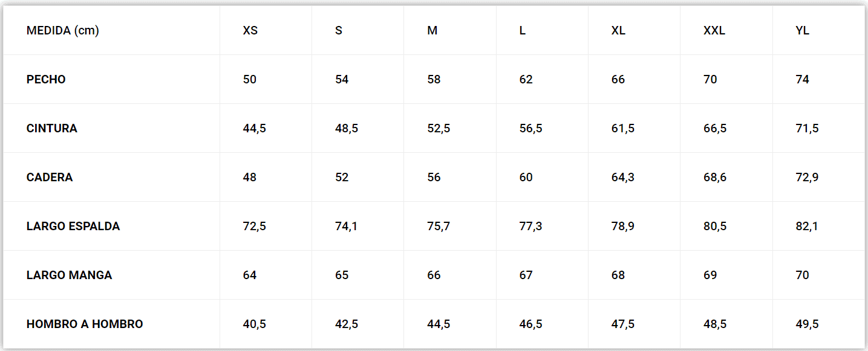
Task: Click the CADERA value 68,6 for XXL
Action: point(715,178)
